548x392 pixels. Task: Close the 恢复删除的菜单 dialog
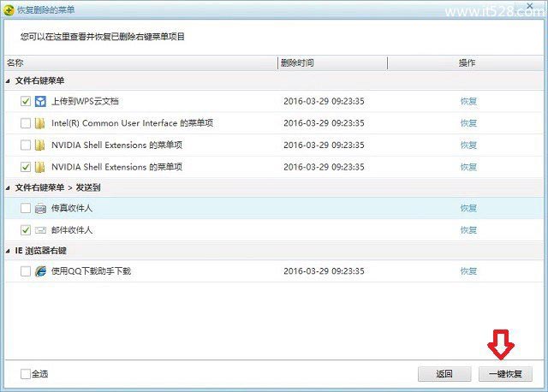[x=530, y=6]
